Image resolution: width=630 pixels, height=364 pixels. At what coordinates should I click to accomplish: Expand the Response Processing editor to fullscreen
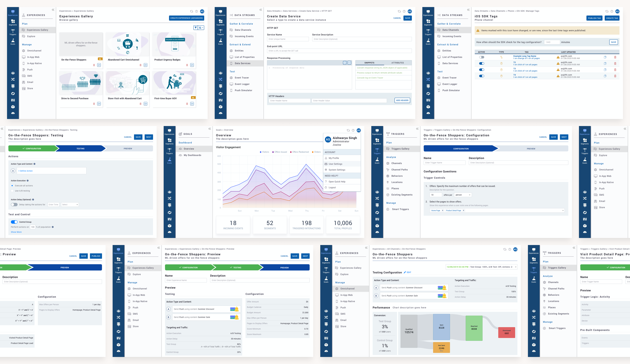pos(345,63)
